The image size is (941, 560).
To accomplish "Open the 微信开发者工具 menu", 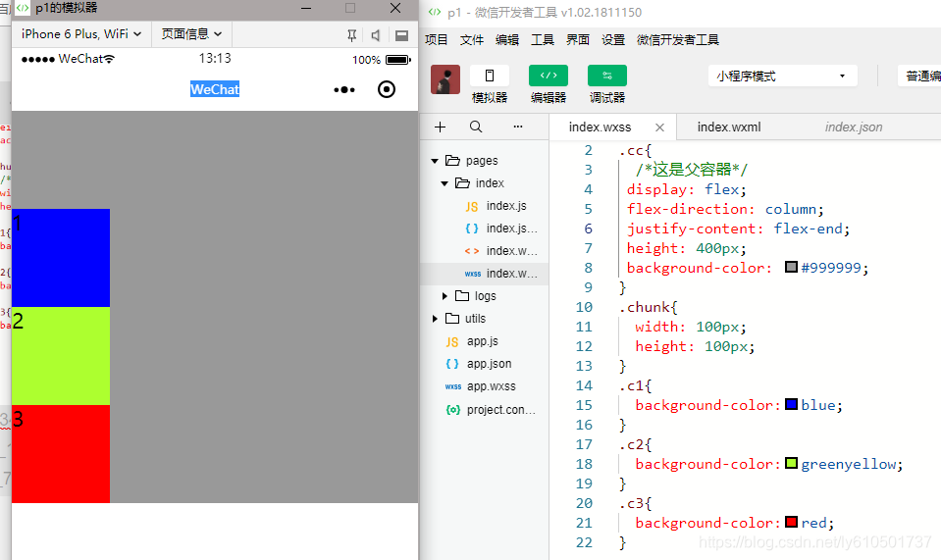I will pos(678,39).
